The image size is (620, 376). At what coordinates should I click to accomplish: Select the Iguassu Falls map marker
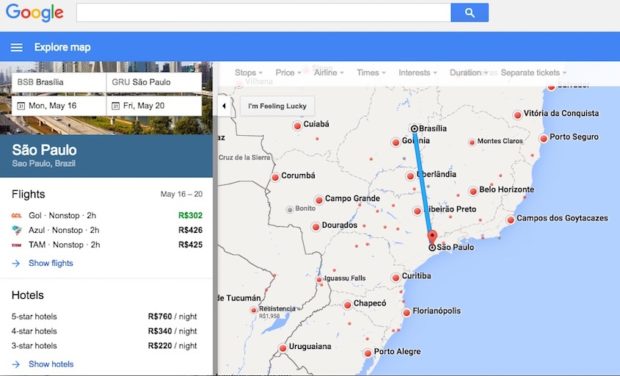(319, 280)
